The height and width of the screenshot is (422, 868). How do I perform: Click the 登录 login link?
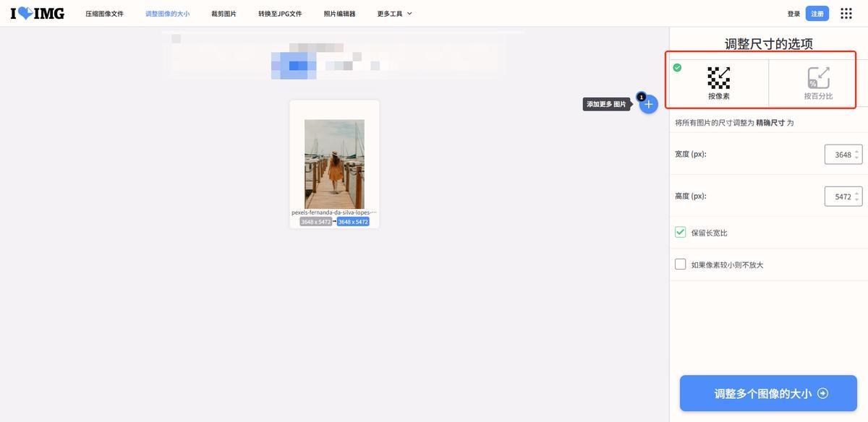[793, 14]
